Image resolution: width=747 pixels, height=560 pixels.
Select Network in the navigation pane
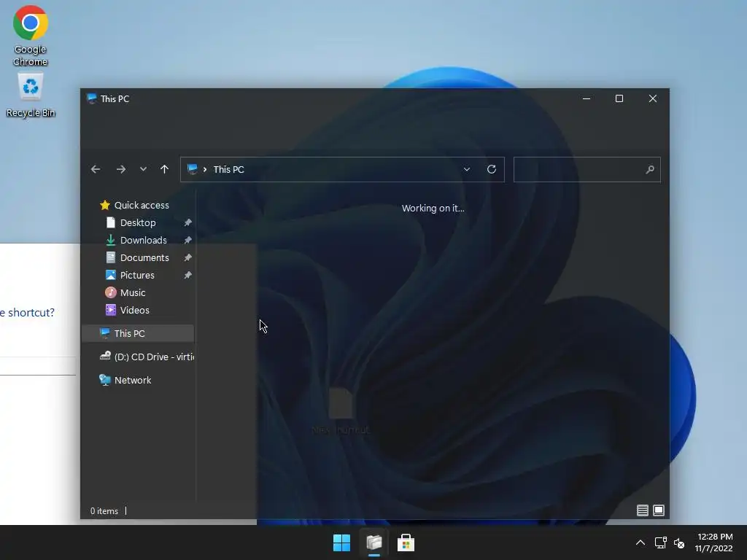point(133,380)
